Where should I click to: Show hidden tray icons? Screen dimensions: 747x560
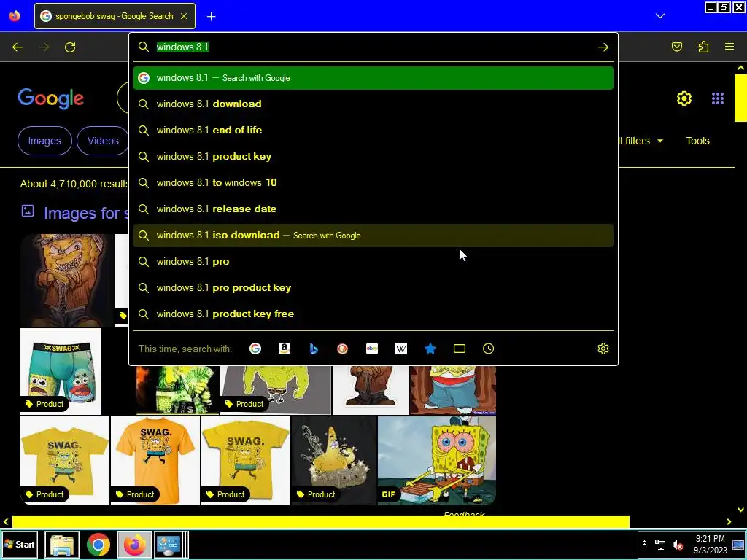tap(644, 543)
